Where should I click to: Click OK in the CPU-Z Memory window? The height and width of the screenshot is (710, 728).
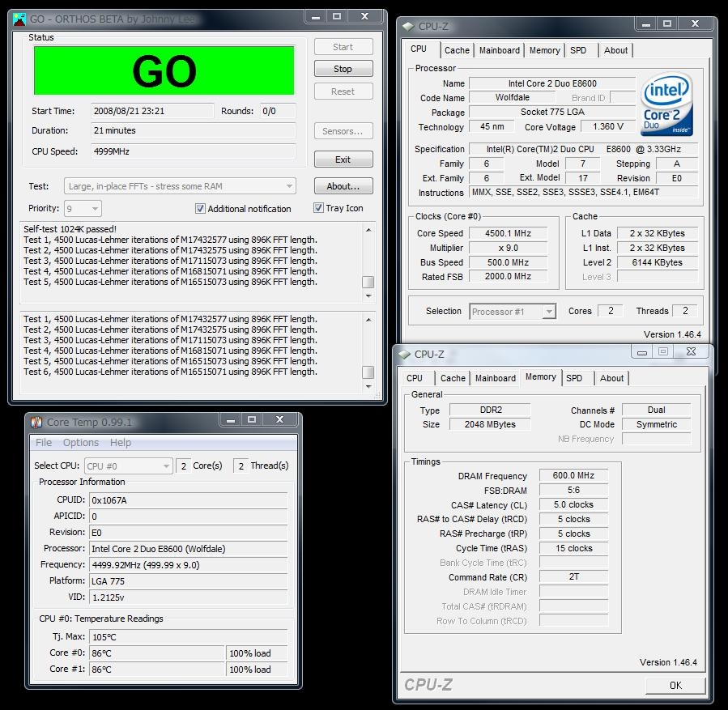[x=675, y=685]
